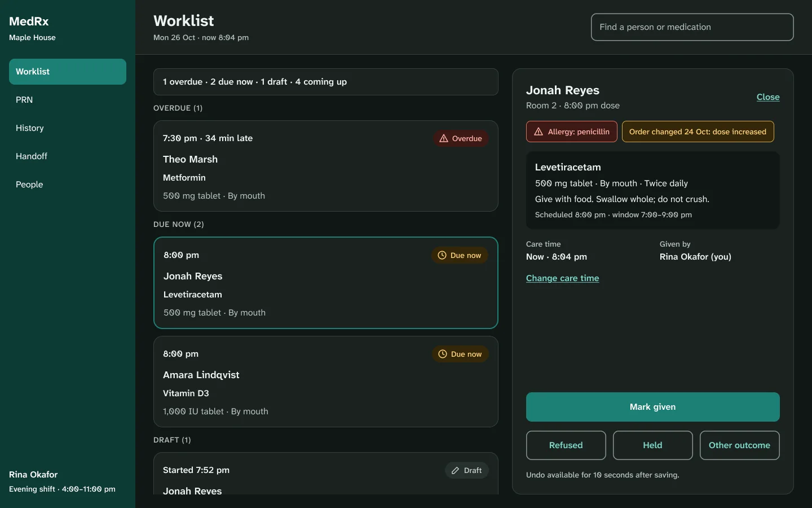Click the Allergy: penicillin alert badge

[x=572, y=132]
